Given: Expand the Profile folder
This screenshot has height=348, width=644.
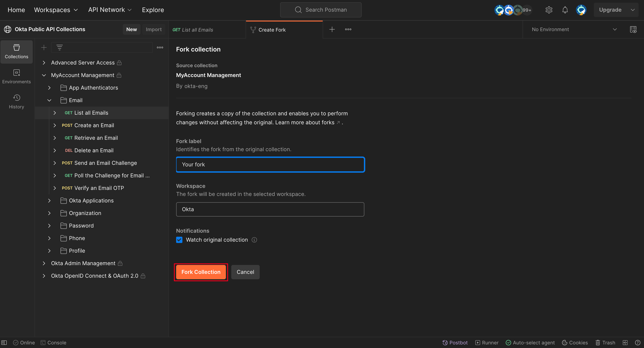Looking at the screenshot, I should pyautogui.click(x=50, y=251).
